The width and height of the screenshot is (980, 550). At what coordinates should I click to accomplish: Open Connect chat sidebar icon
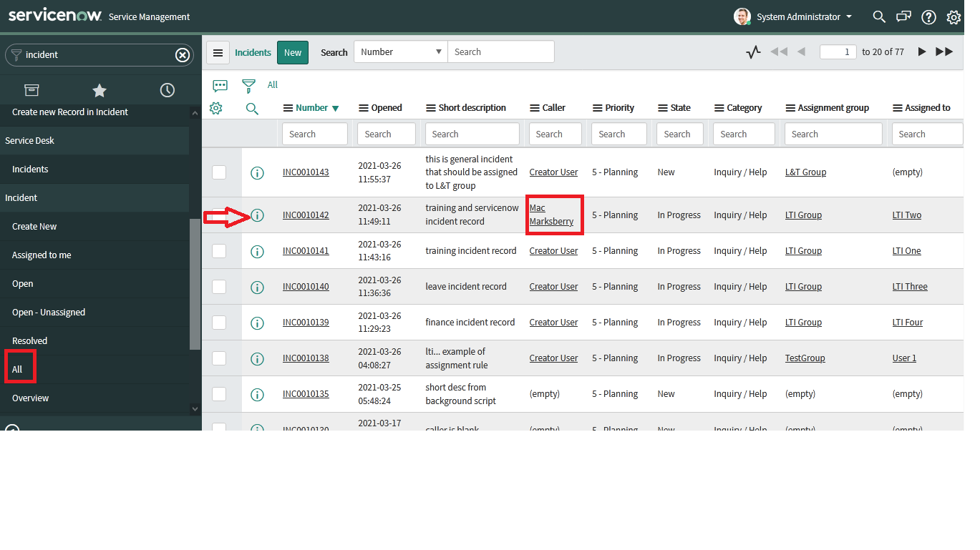tap(903, 16)
